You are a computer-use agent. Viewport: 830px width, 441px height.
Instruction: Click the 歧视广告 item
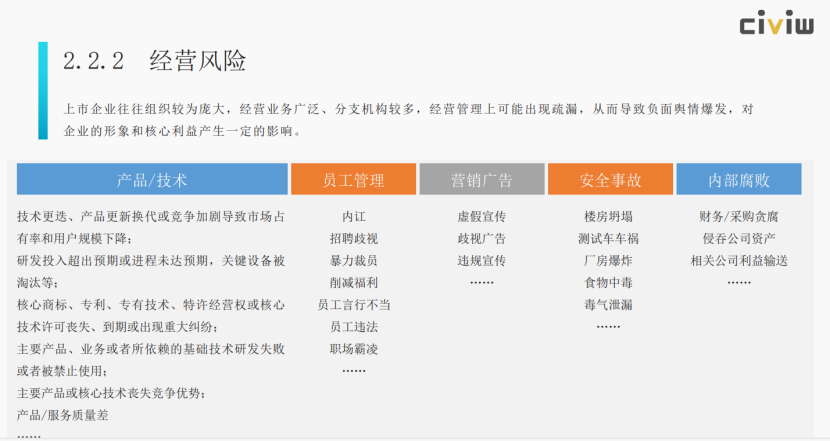(x=481, y=238)
